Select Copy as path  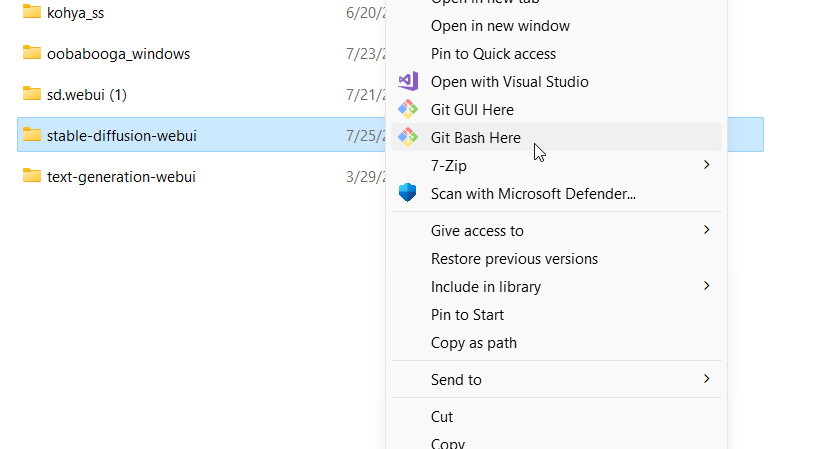(x=473, y=343)
